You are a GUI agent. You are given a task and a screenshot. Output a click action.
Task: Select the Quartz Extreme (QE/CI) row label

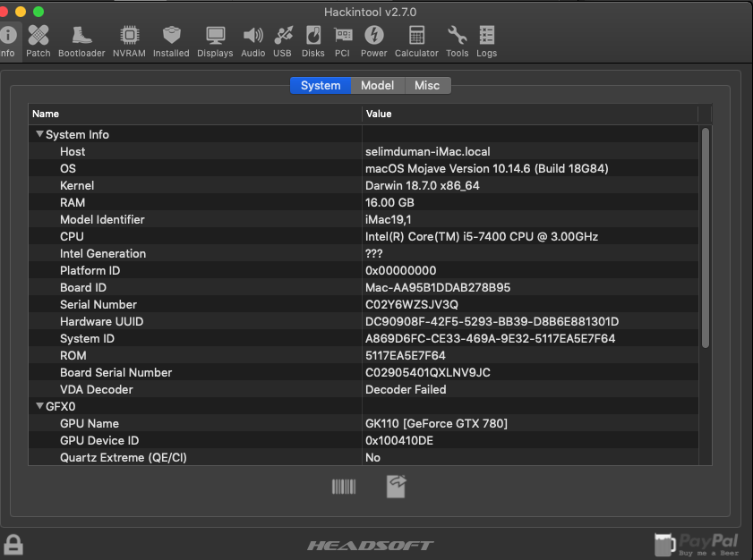[124, 458]
